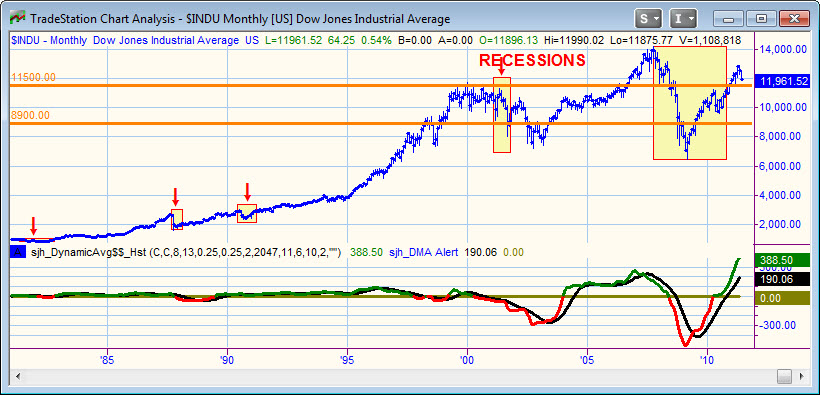Minimize the Chart Analysis window
The height and width of the screenshot is (395, 820).
(x=728, y=19)
